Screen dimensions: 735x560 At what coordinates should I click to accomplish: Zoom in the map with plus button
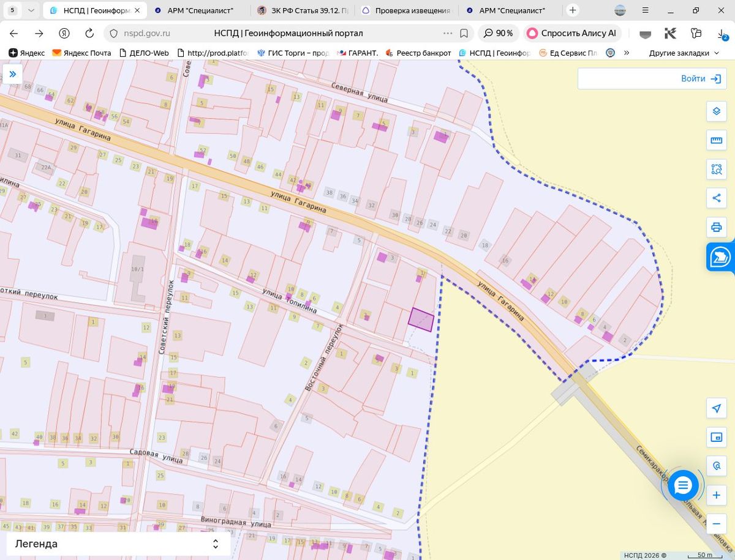pos(716,495)
